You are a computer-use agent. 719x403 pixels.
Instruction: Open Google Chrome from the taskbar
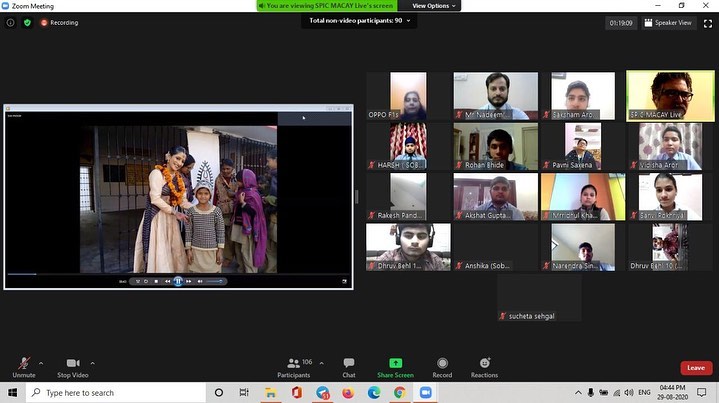[397, 393]
